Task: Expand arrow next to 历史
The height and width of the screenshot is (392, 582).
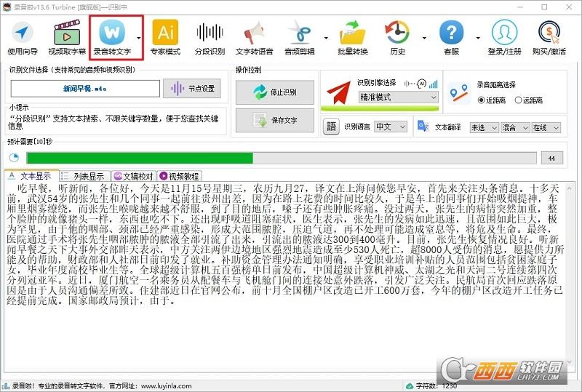Action: (424, 38)
